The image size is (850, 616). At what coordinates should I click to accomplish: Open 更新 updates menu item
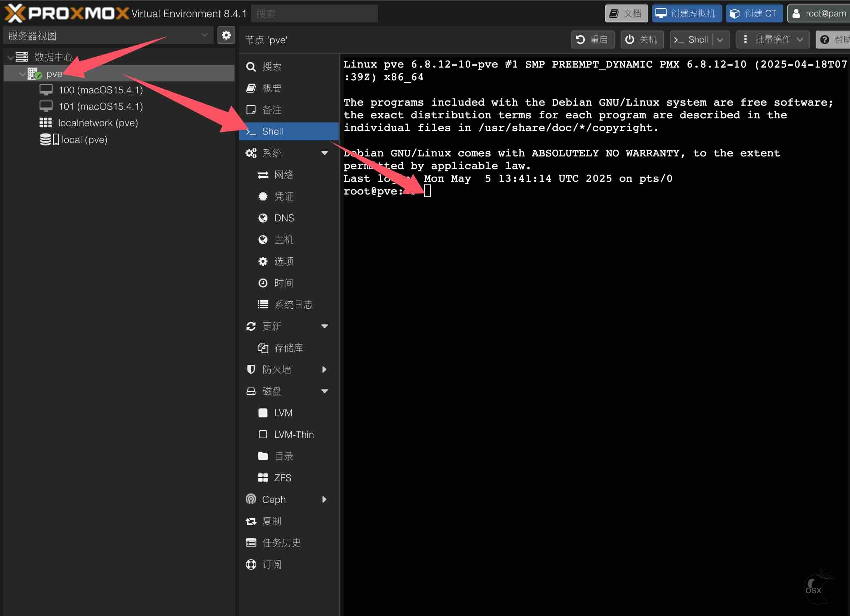289,326
